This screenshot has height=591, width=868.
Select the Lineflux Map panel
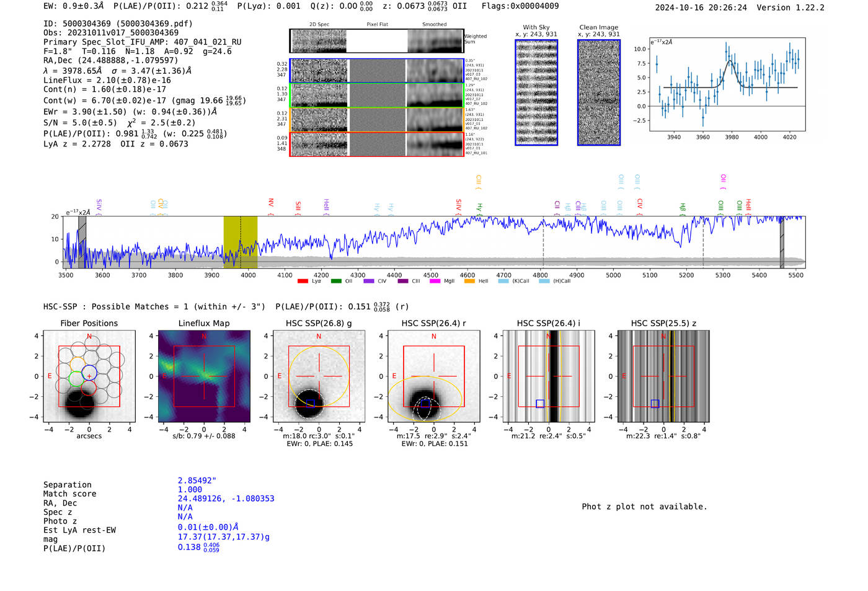pos(204,376)
